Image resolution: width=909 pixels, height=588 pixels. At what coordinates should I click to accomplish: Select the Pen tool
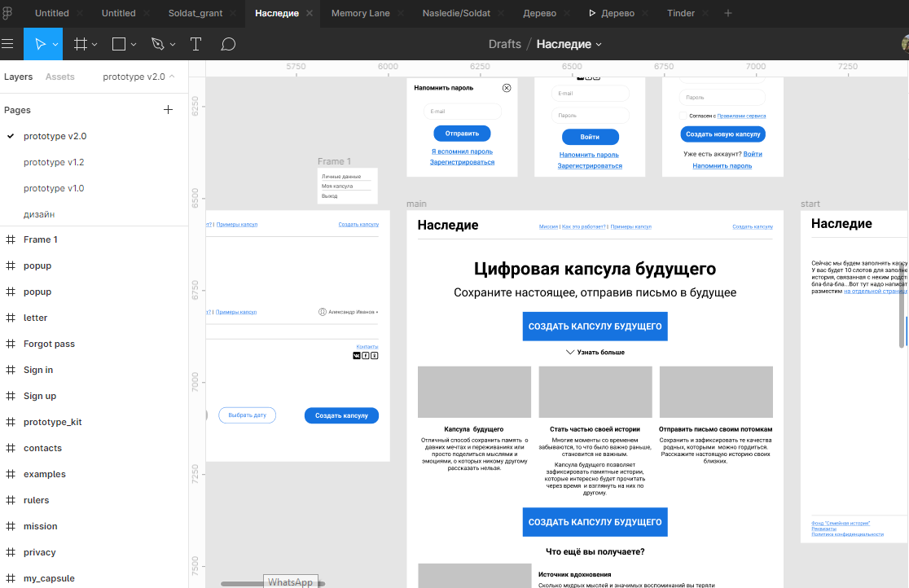(x=158, y=44)
